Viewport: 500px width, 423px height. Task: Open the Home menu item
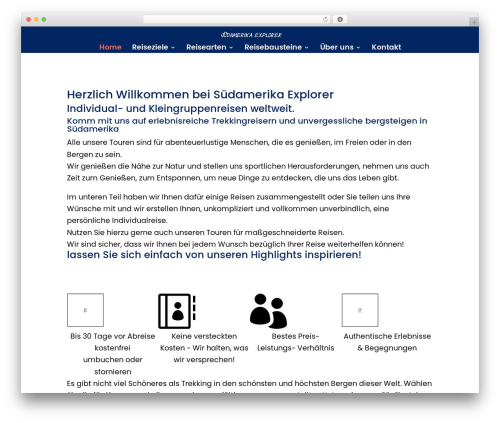click(x=110, y=47)
